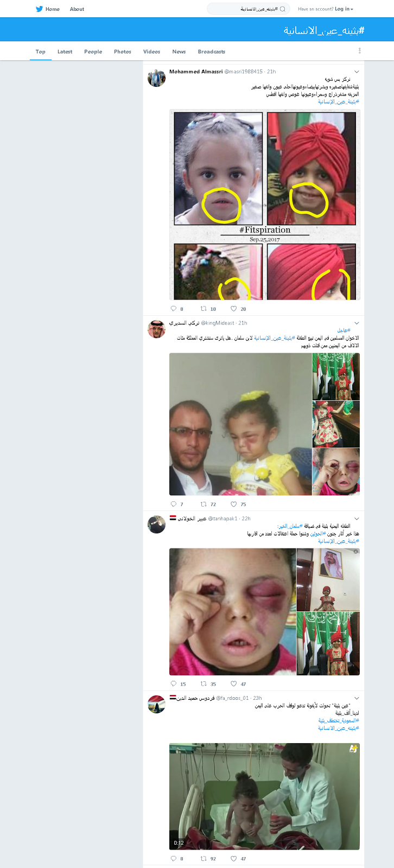The image size is (394, 868).
Task: Open the vertical dots more options menu
Action: pos(360,50)
